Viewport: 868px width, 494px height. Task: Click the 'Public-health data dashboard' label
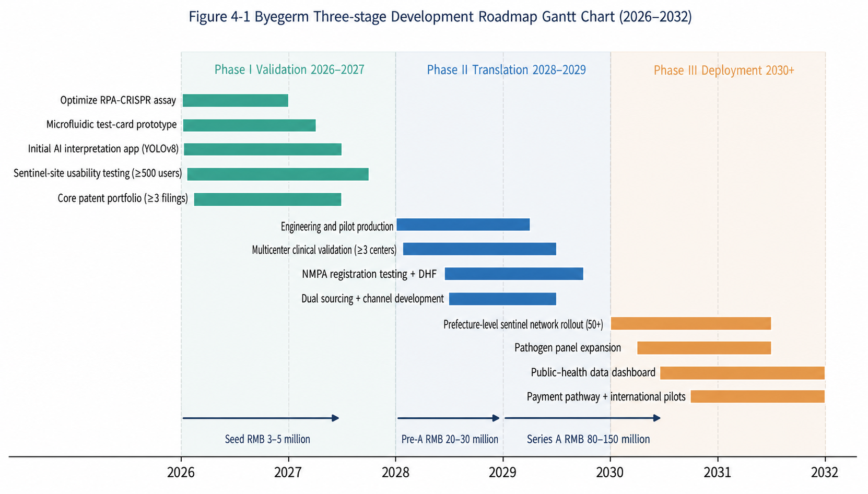tap(593, 372)
